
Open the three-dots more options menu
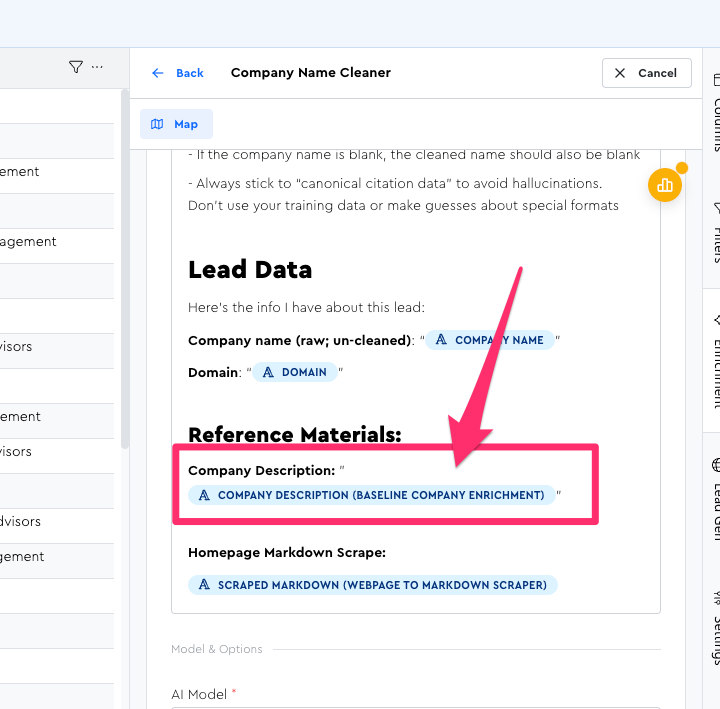click(x=97, y=67)
